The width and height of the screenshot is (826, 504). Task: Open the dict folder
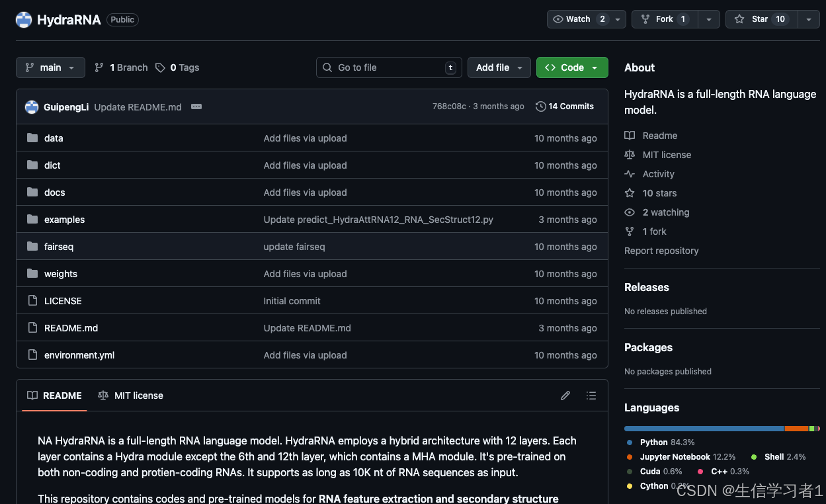pos(52,165)
